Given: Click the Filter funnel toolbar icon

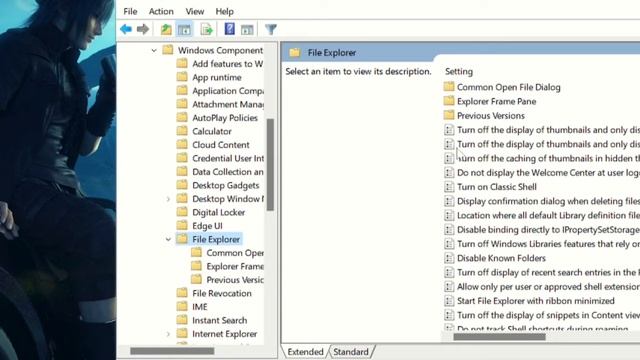Looking at the screenshot, I should pos(271,29).
